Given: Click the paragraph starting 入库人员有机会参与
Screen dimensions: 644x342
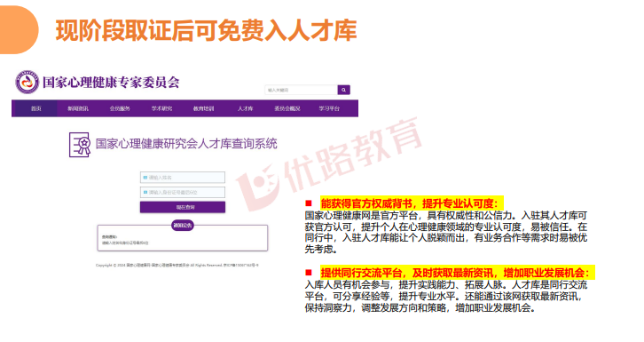Looking at the screenshot, I should [446, 297].
